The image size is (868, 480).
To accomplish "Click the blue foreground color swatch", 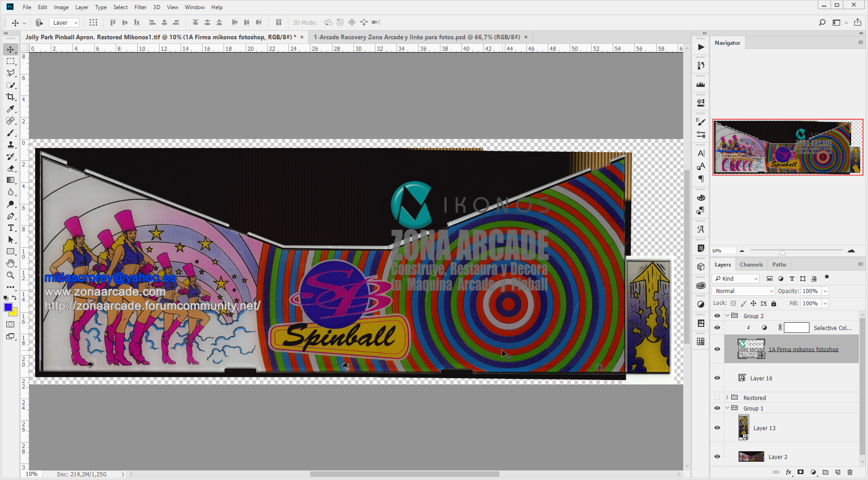I will point(9,308).
